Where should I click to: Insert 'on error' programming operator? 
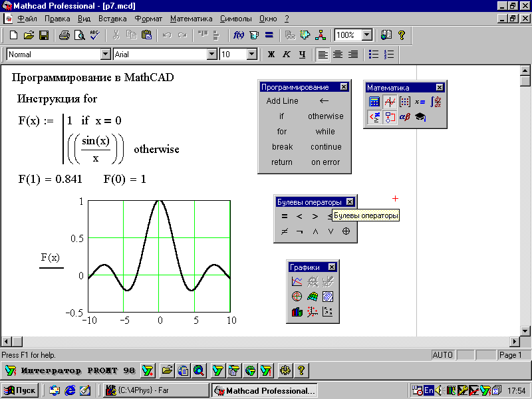pos(325,162)
